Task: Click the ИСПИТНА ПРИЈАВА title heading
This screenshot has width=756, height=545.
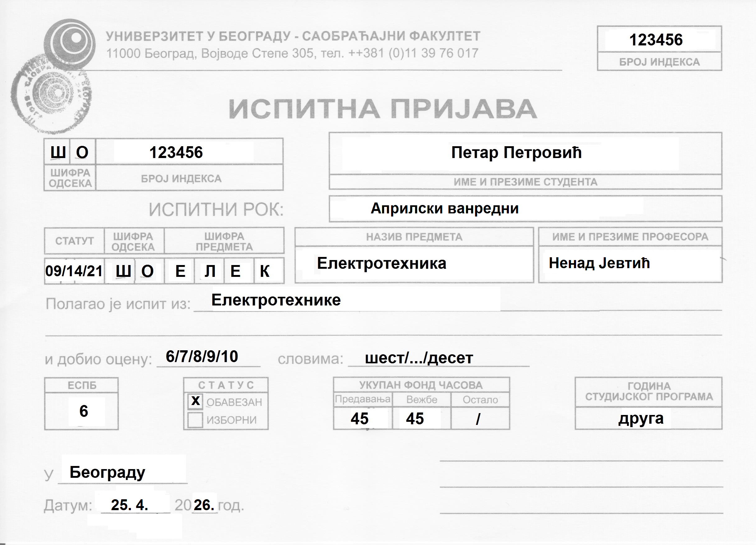Action: tap(383, 109)
